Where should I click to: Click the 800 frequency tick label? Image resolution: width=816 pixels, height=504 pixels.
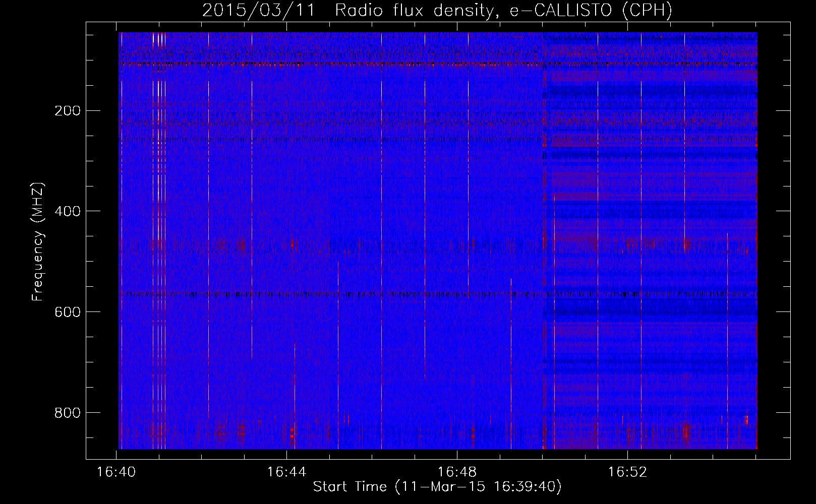click(68, 413)
